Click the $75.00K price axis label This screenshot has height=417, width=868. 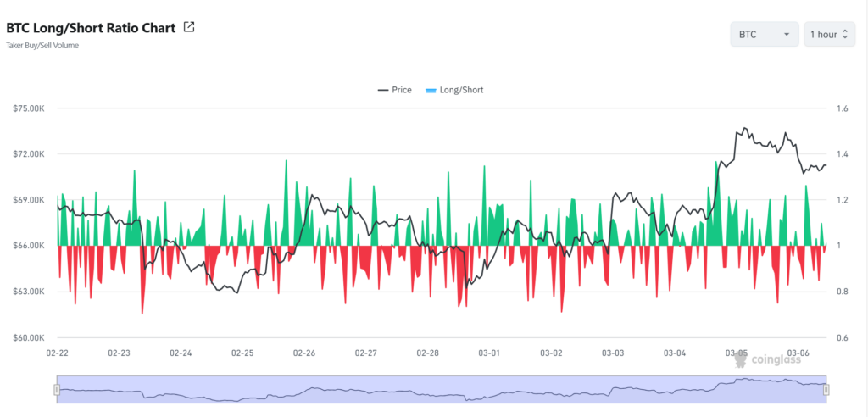point(30,108)
